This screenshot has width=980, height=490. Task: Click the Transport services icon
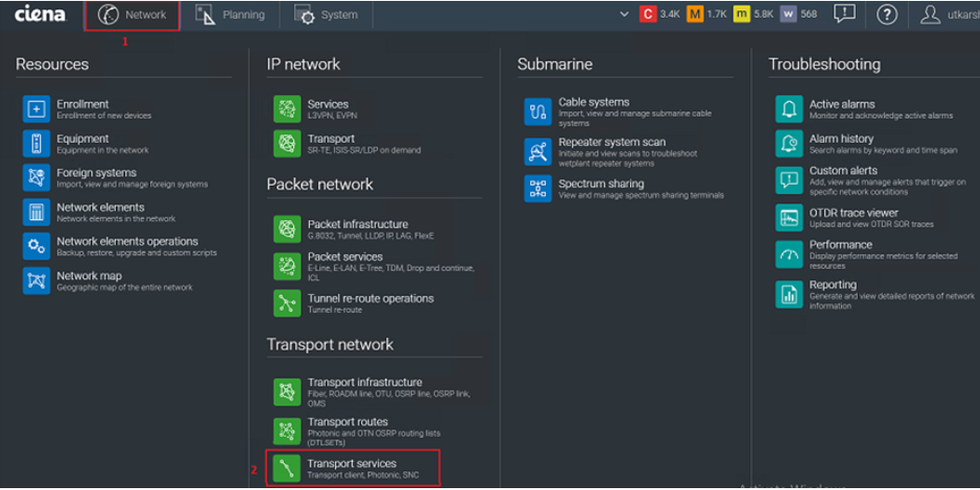tap(287, 469)
